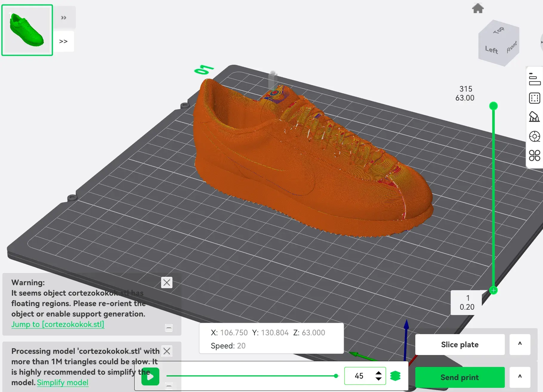
Task: Click the circular target icon in right toolbar
Action: pyautogui.click(x=534, y=136)
